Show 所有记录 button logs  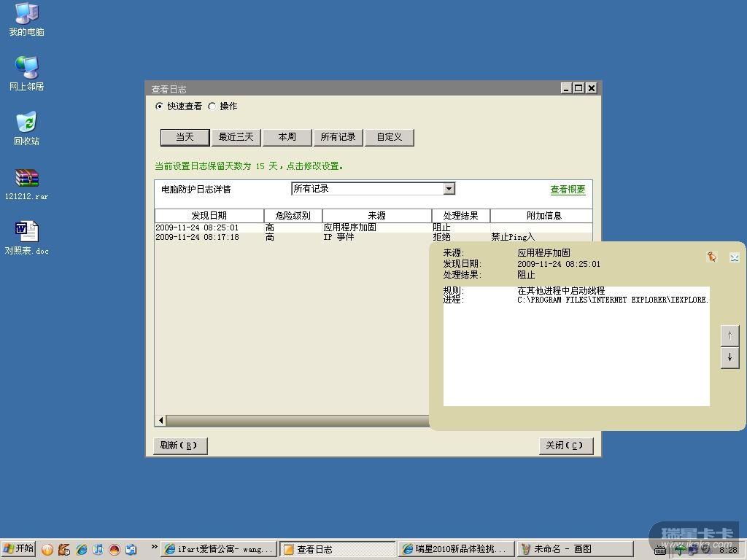click(338, 137)
